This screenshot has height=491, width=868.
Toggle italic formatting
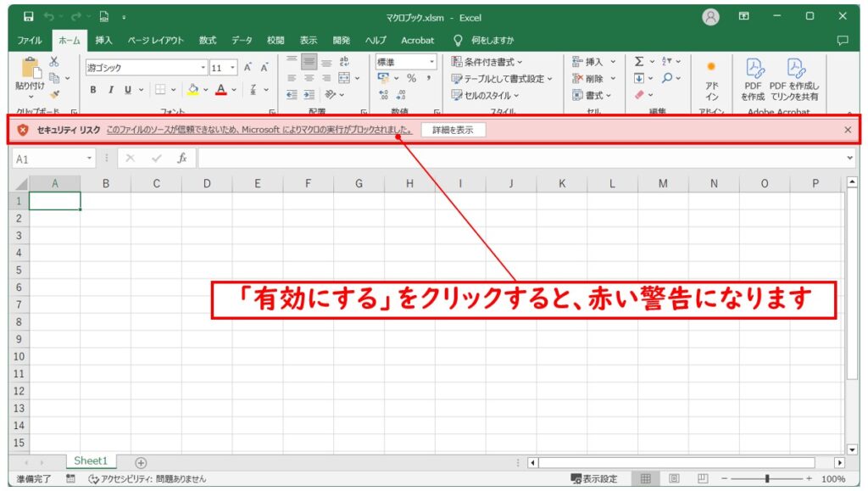tap(110, 90)
